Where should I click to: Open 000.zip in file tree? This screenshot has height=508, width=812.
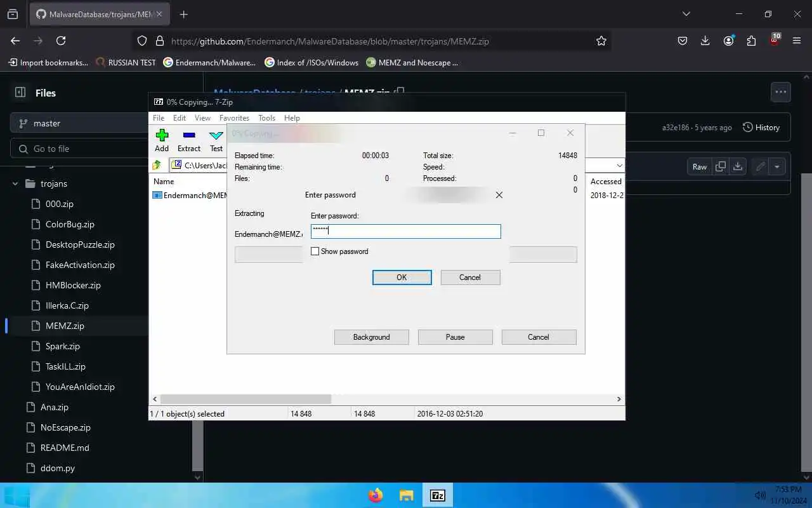point(60,204)
